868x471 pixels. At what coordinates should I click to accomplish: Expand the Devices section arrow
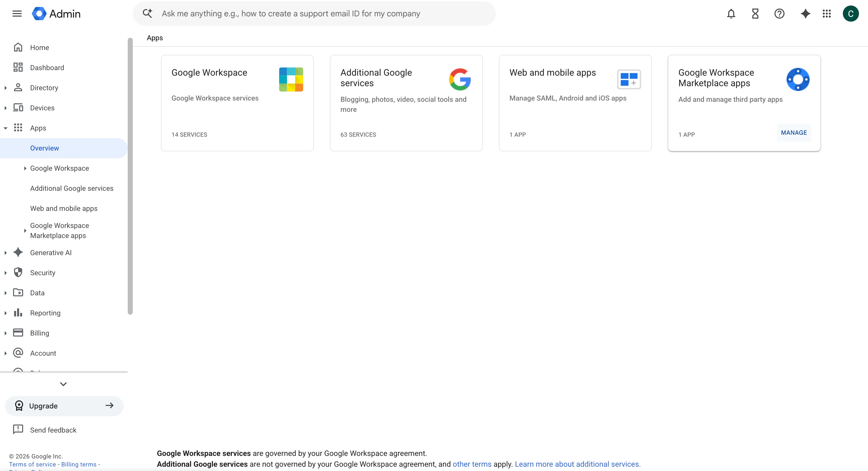[5, 108]
